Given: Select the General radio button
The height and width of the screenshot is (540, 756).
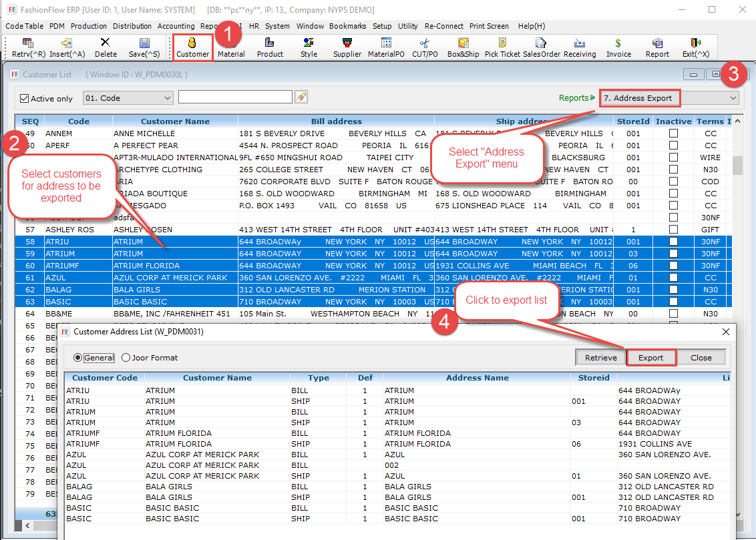Looking at the screenshot, I should click(78, 358).
